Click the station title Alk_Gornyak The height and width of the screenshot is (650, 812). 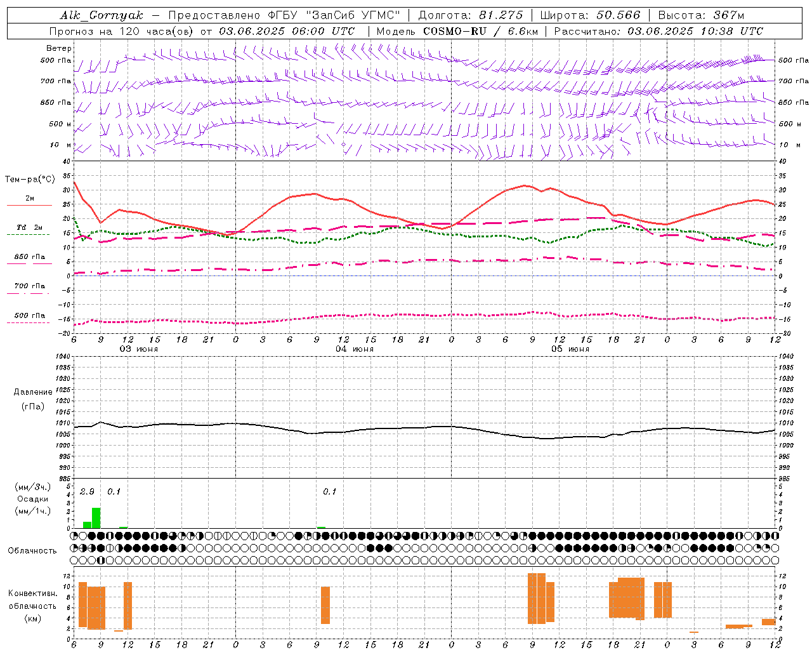(101, 15)
